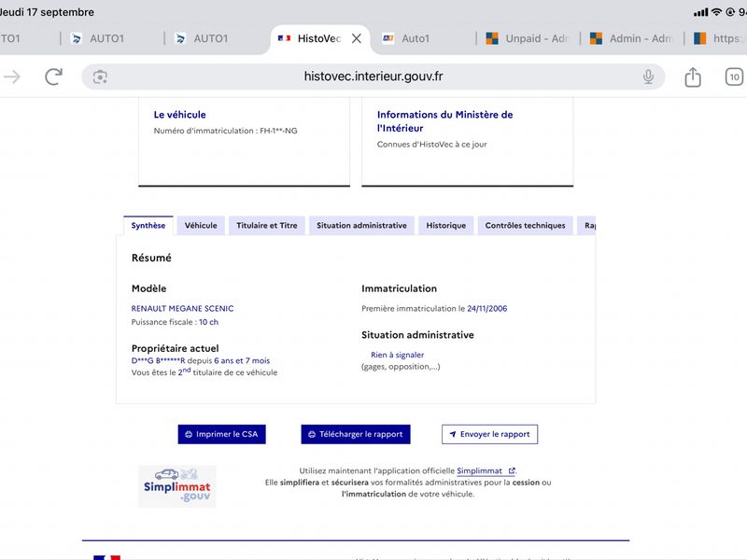Go forward with the browser arrow
Screen dimensions: 747x560
pos(12,77)
